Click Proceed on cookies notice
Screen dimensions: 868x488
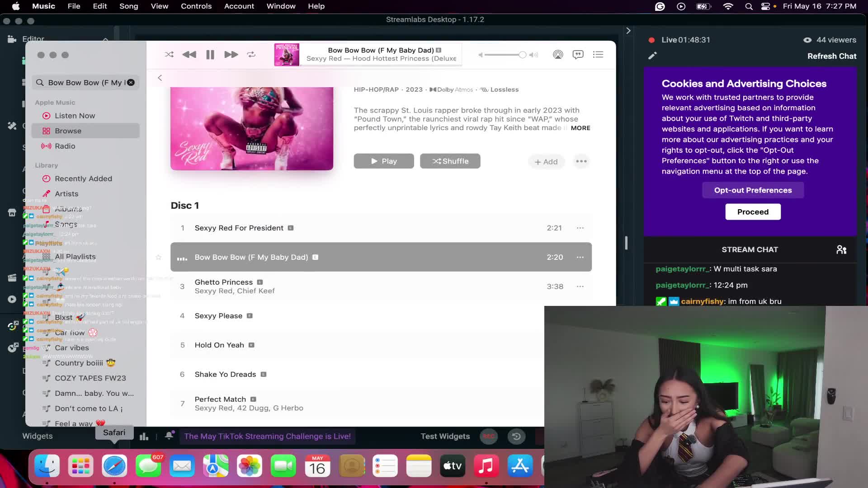tap(753, 212)
